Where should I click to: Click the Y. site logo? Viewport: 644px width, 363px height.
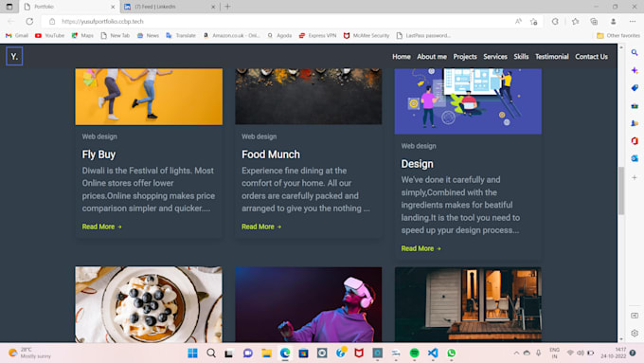pyautogui.click(x=14, y=56)
